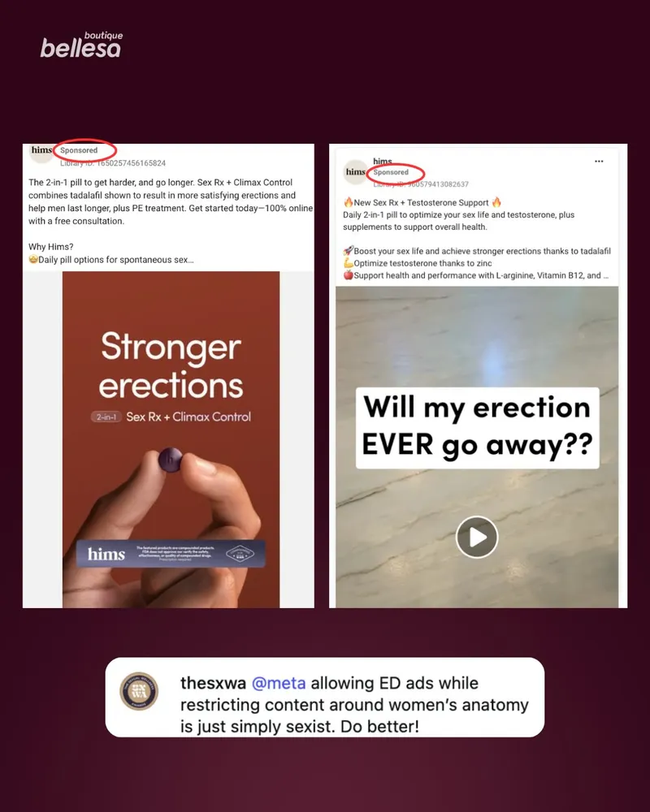Expand truncated text ending 'Vitamin B12, and ...'
The height and width of the screenshot is (812, 650).
tap(476, 275)
